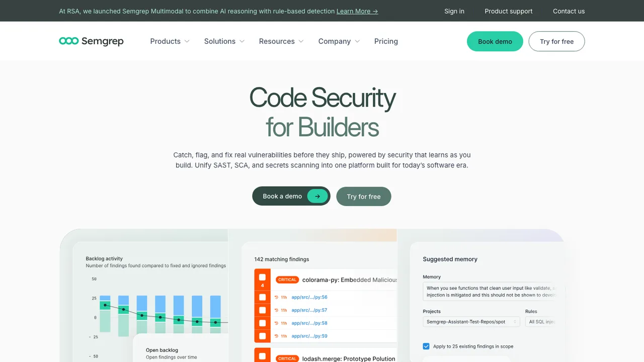The image size is (644, 362).
Task: Select the lodash.merge finding checkbox
Action: pyautogui.click(x=262, y=356)
